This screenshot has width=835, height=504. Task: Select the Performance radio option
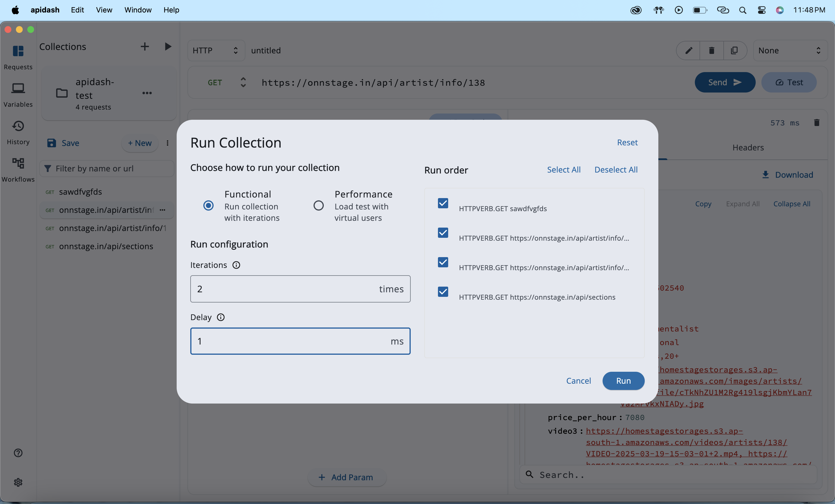[319, 205]
